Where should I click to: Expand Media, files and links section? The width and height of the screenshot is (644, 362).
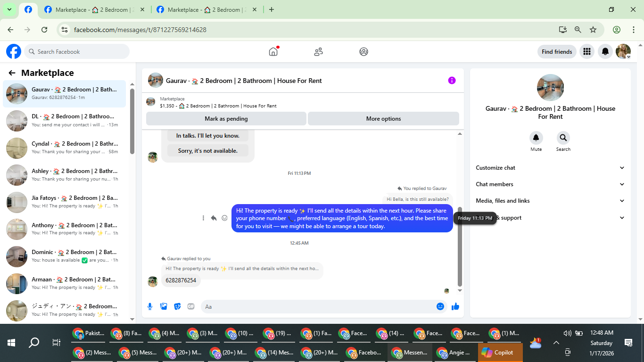click(550, 201)
